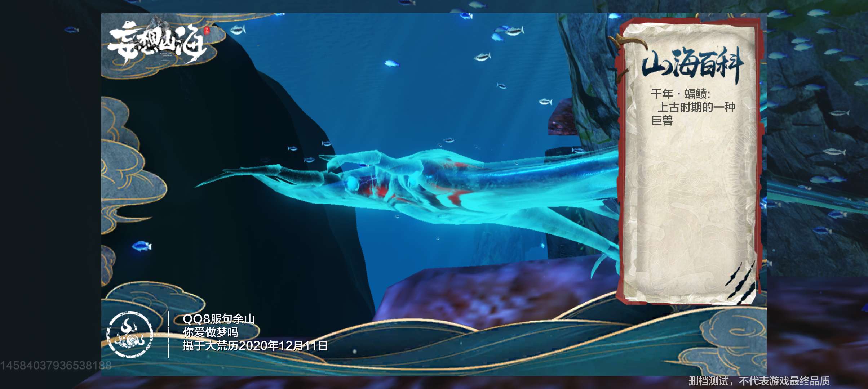Click the disclaimer '删档测试，不代表游戏最终品质'
This screenshot has height=389, width=868.
[759, 381]
